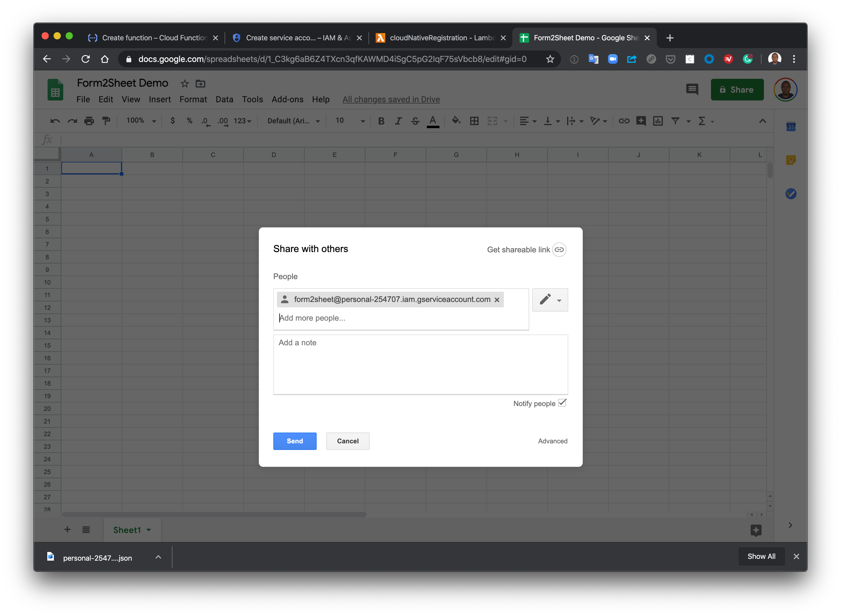This screenshot has width=841, height=616.
Task: Pick a text color swatch
Action: point(433,121)
